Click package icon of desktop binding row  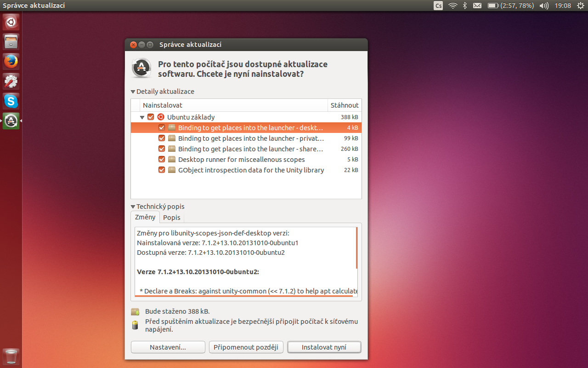coord(172,127)
